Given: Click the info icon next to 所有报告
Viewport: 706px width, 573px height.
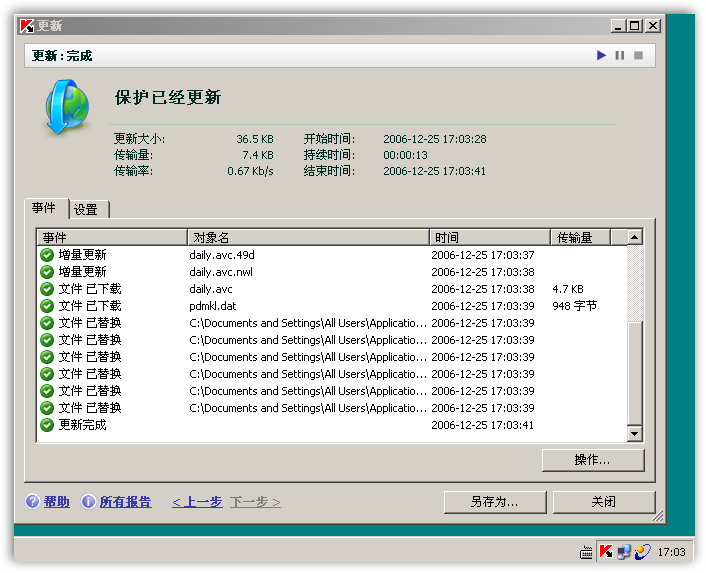Looking at the screenshot, I should 88,501.
